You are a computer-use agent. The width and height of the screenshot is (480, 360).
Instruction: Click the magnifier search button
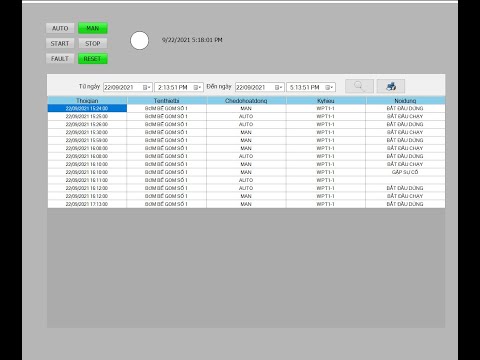(x=359, y=86)
